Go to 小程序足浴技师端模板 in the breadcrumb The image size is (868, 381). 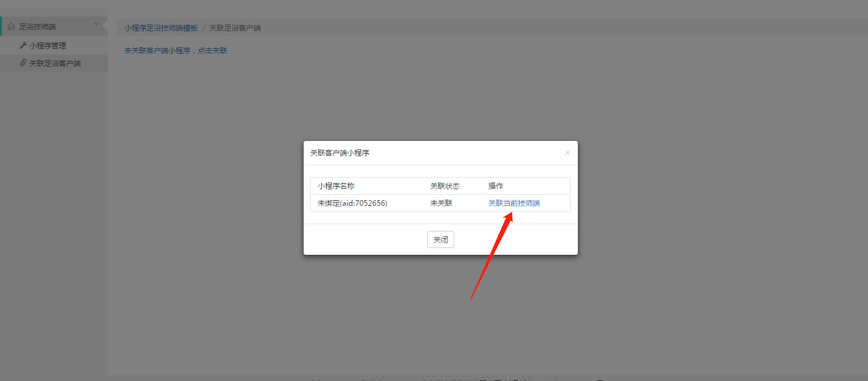[x=161, y=28]
